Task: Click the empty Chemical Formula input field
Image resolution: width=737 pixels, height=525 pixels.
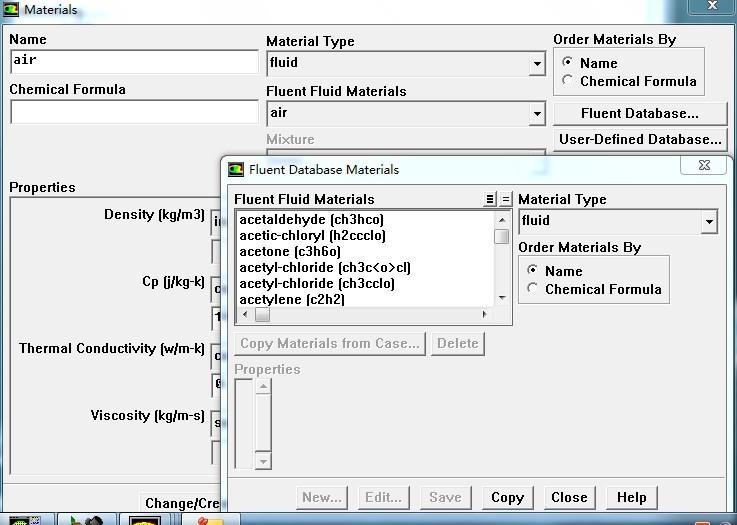Action: (x=134, y=112)
